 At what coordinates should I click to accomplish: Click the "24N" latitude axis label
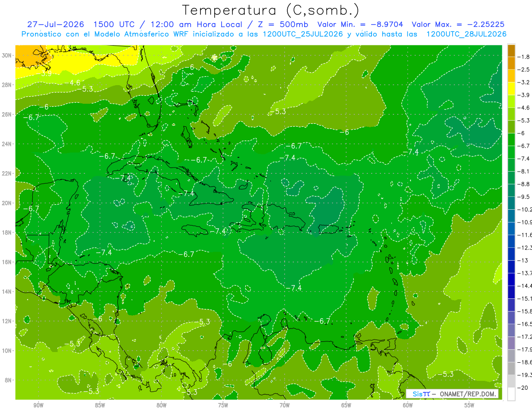[7, 144]
